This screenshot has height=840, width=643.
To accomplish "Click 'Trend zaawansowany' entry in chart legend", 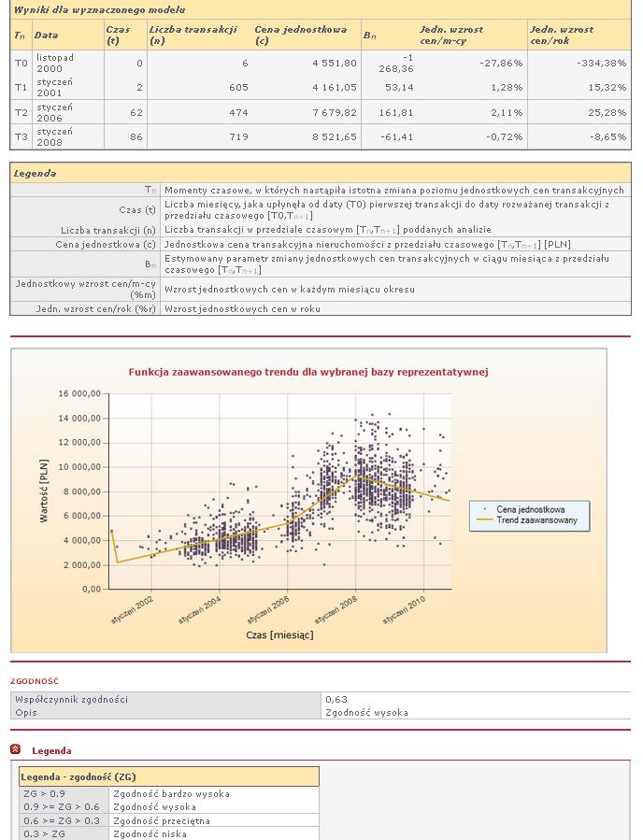I will pos(536,520).
